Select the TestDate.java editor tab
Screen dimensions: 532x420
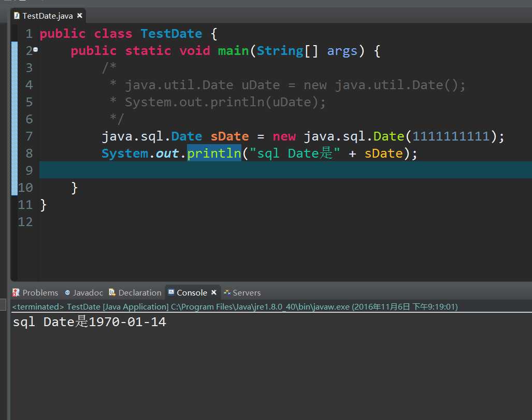[48, 16]
